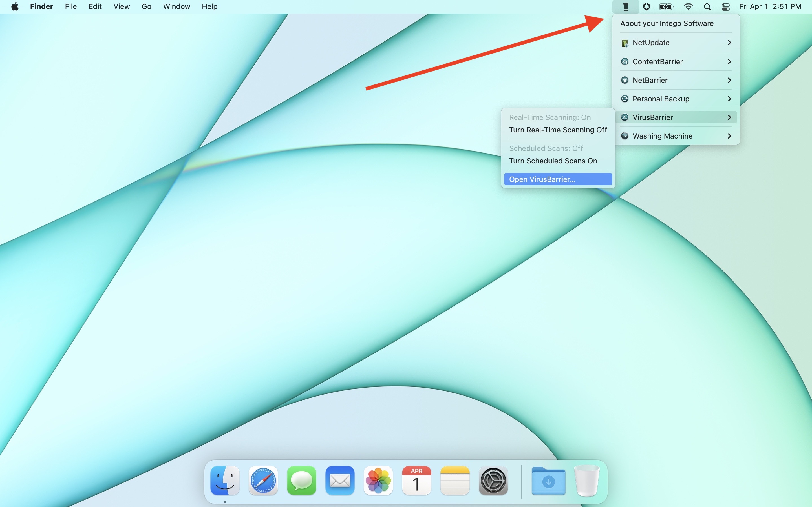Open Control Center from menu bar
This screenshot has height=507, width=812.
[725, 7]
